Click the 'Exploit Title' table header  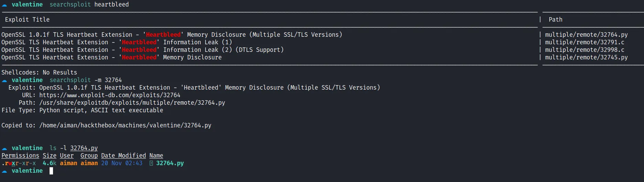tap(27, 20)
